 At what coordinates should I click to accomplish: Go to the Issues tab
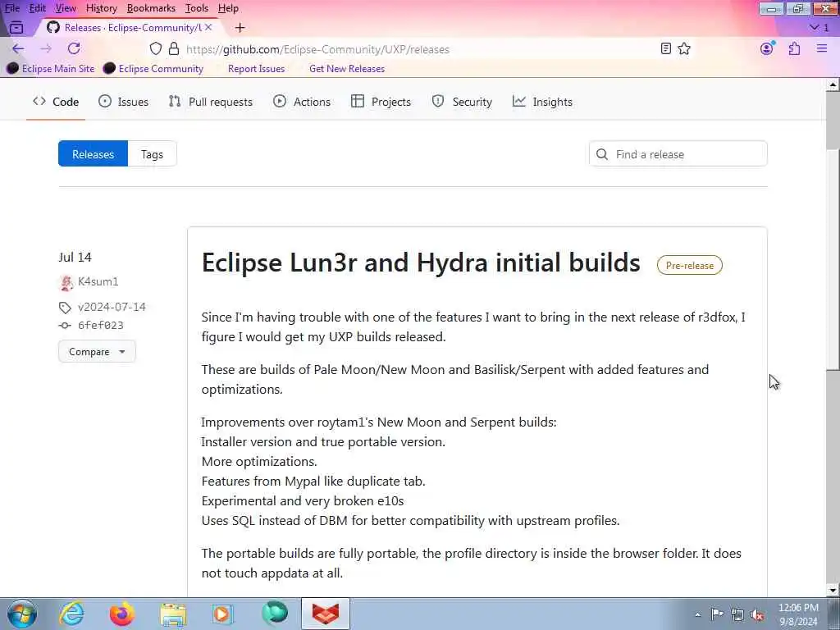click(x=123, y=102)
